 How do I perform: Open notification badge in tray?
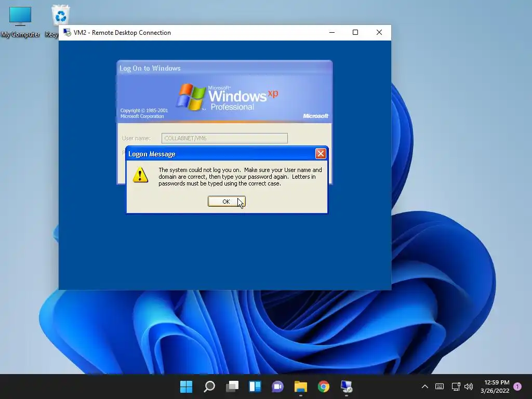[x=517, y=387]
